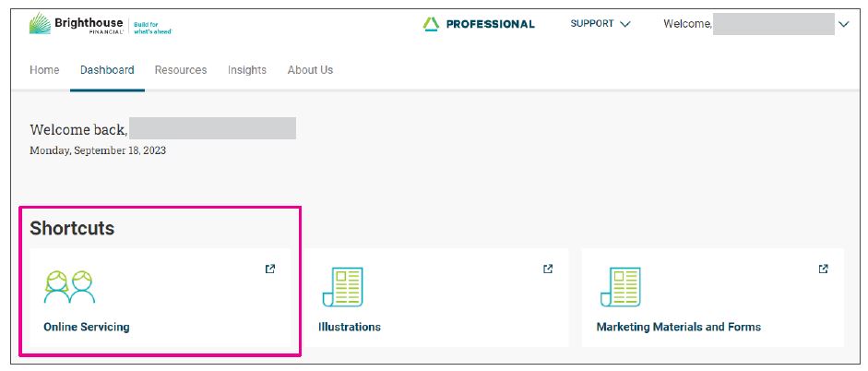Click the Professional label in header

tap(490, 24)
